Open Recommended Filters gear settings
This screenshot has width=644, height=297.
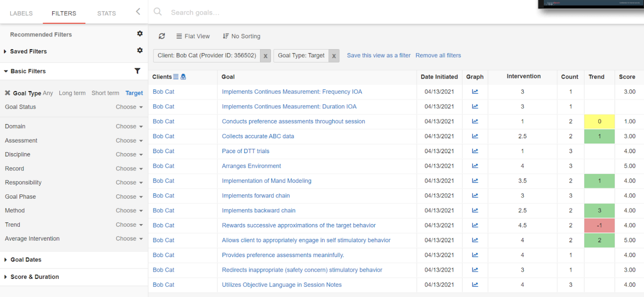(140, 34)
